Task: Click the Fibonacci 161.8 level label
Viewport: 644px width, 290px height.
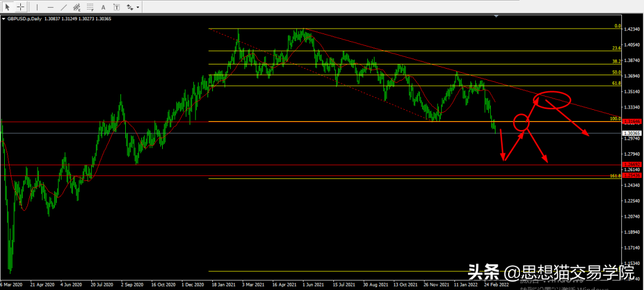Action: [615, 176]
